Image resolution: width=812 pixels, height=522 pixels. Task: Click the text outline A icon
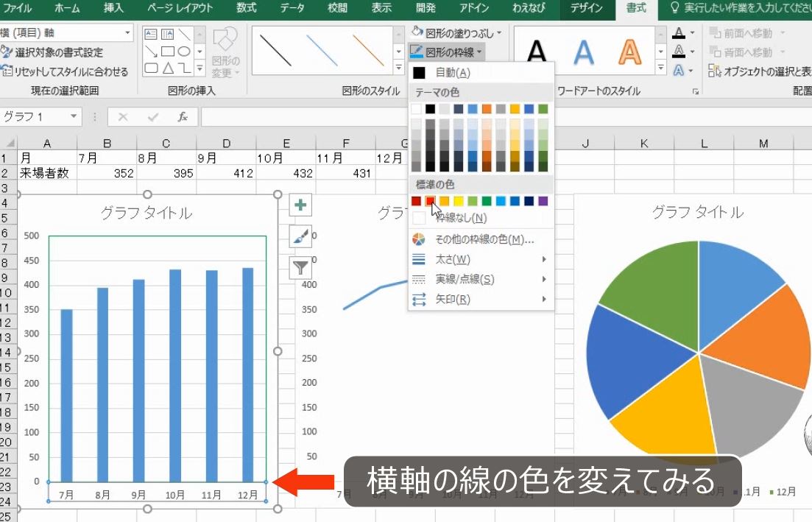click(x=679, y=52)
